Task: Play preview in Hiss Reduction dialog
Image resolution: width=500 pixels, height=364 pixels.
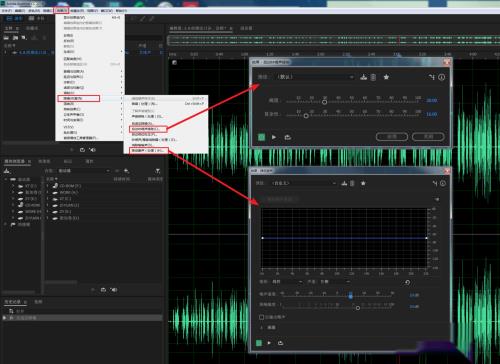Action: [x=269, y=343]
